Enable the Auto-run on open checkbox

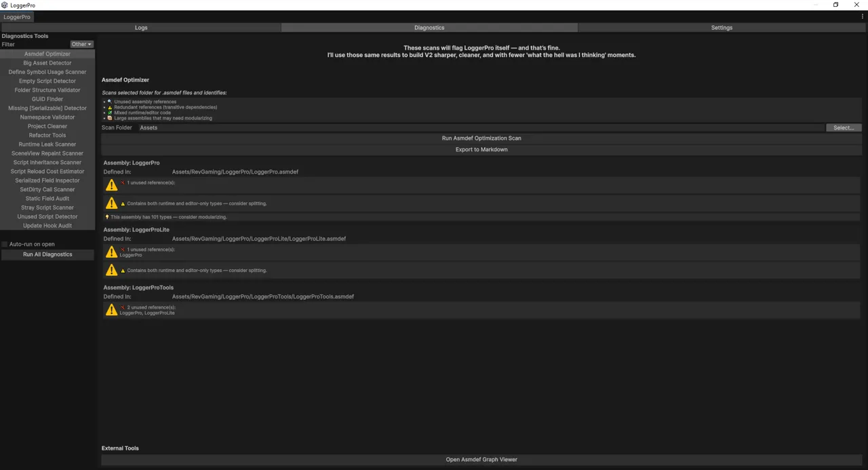click(x=4, y=244)
